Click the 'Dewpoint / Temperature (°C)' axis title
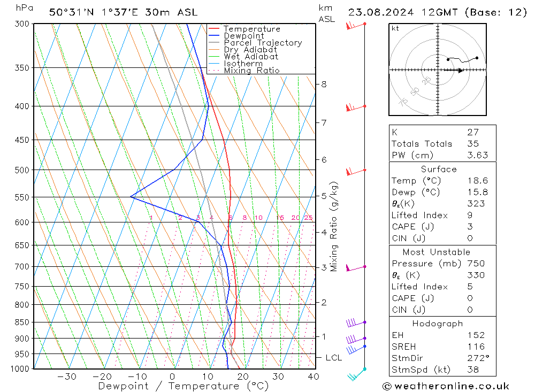Screen dimensions: 535x392 coord(183,386)
